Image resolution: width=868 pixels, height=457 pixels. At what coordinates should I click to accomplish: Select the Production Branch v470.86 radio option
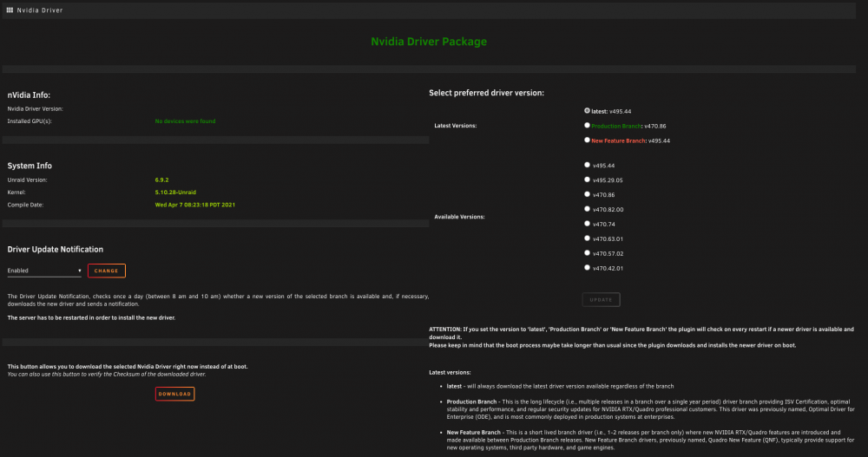pyautogui.click(x=587, y=126)
